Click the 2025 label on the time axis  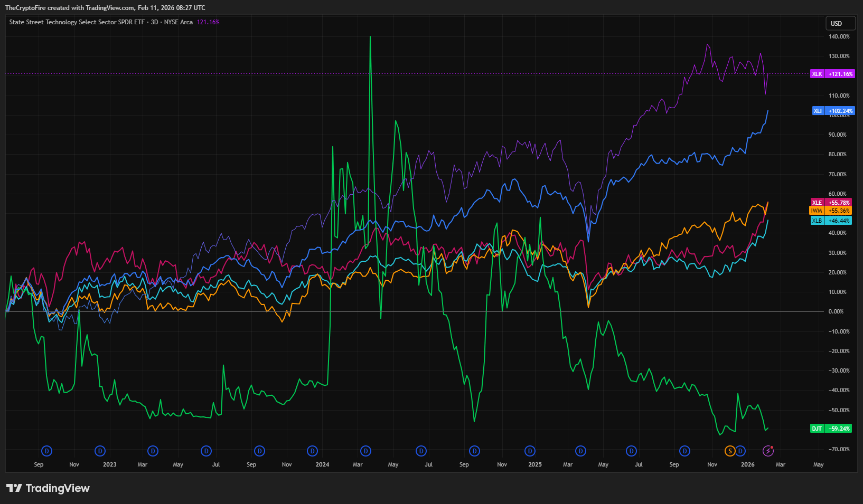coord(535,464)
